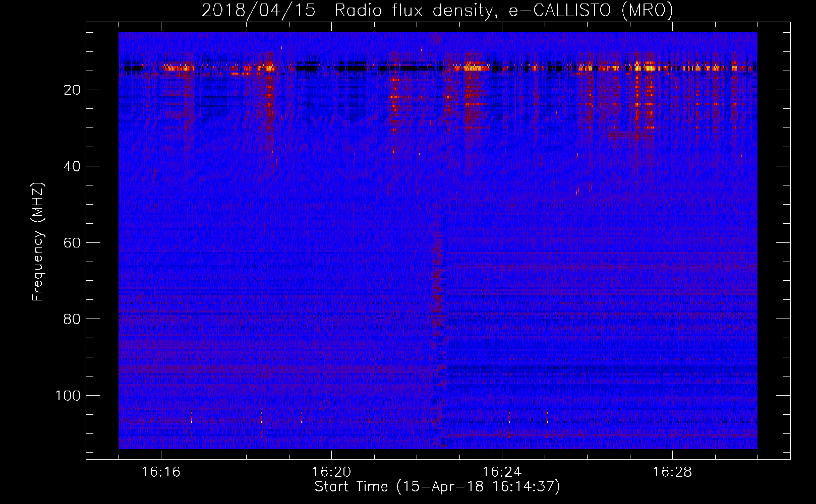Click the 16:20 time tick label

click(x=331, y=472)
